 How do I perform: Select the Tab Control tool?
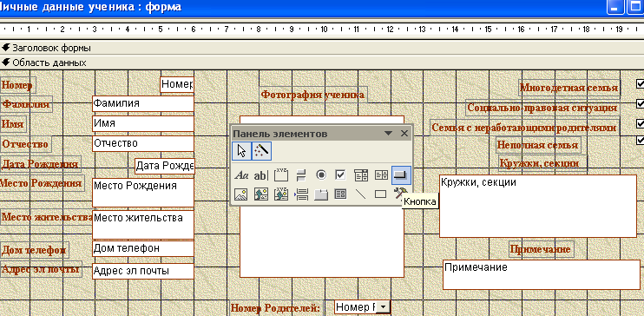[x=321, y=194]
